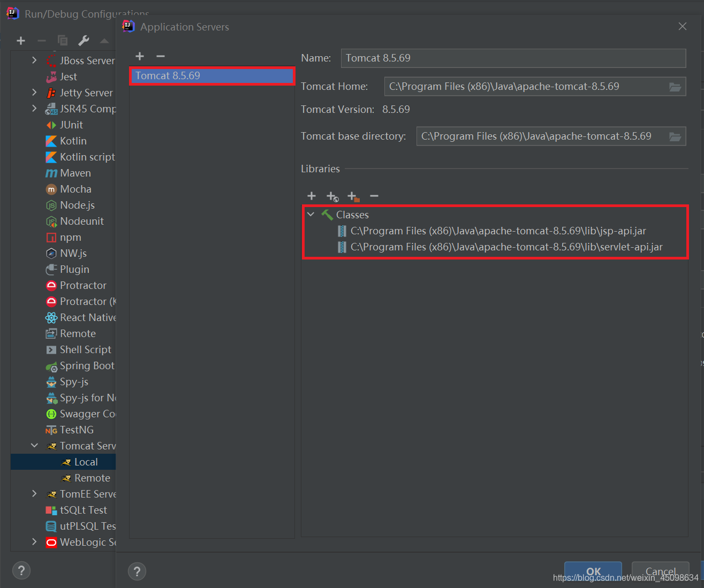Remove the selected application server

[161, 56]
